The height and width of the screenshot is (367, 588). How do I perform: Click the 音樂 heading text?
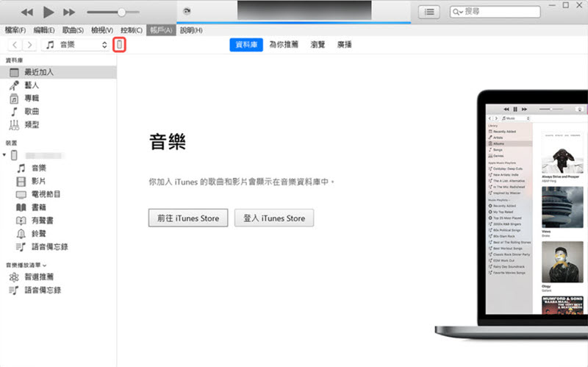point(168,142)
